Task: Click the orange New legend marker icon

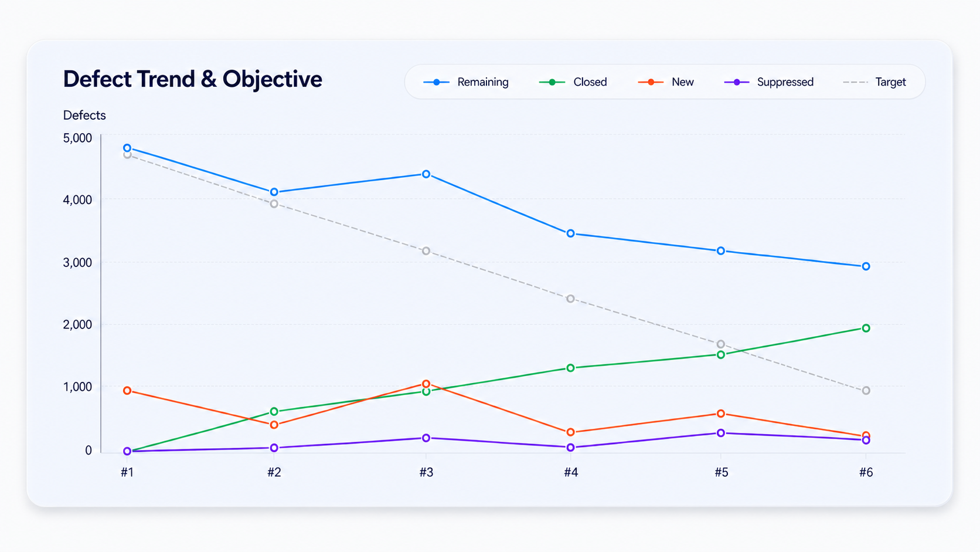Action: click(x=651, y=82)
